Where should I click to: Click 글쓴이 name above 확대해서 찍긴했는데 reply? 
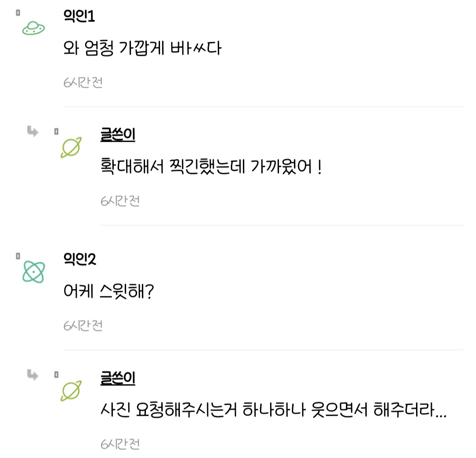(118, 135)
